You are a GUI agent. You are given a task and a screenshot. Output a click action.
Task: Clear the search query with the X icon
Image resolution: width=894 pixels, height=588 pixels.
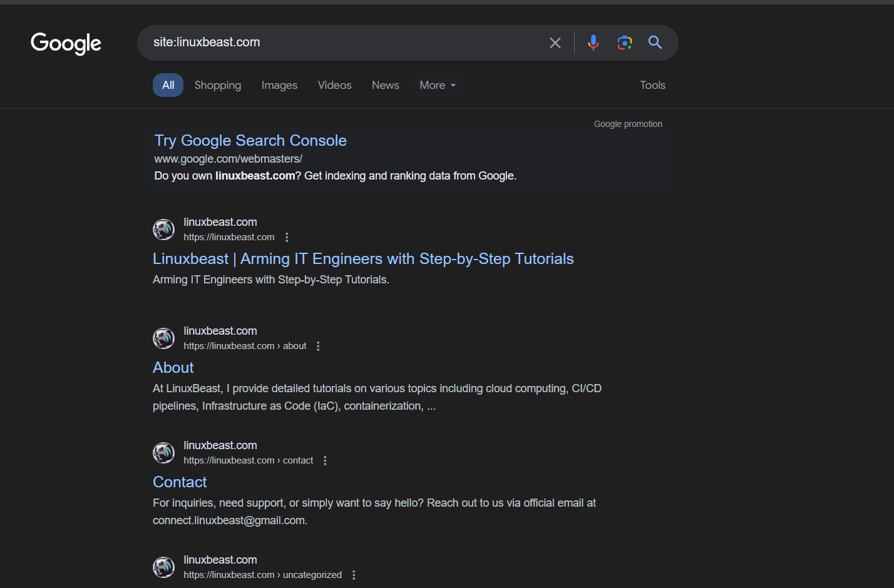[x=555, y=43]
